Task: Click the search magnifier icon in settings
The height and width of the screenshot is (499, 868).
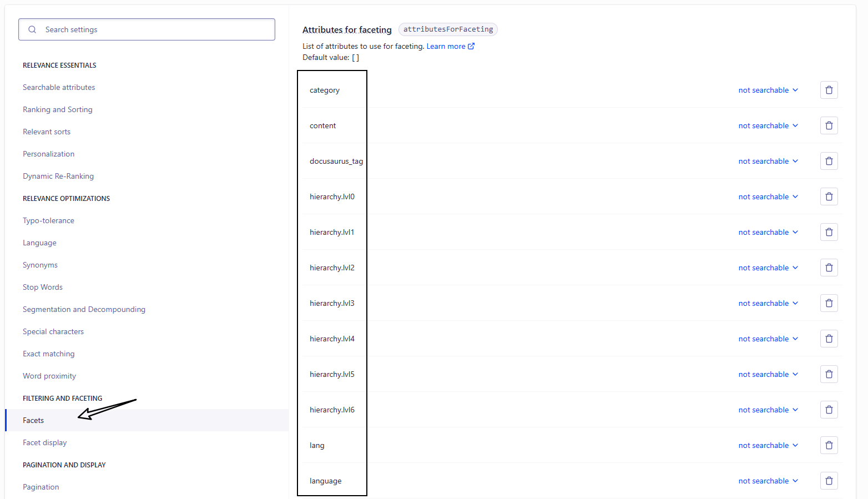Action: click(x=32, y=29)
